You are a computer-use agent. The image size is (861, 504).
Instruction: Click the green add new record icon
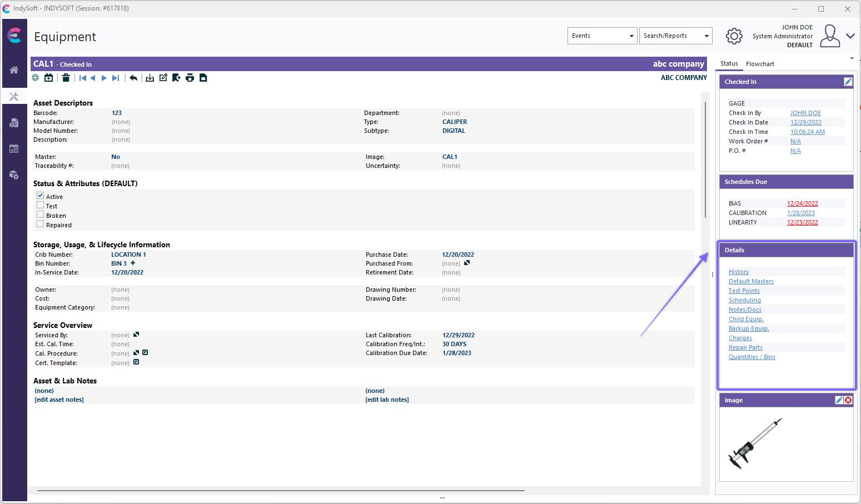pos(36,78)
